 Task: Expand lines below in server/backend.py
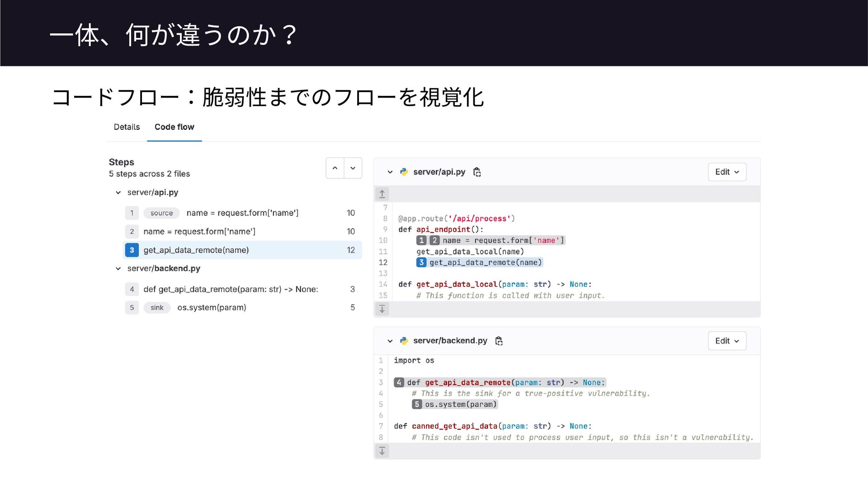(x=382, y=451)
